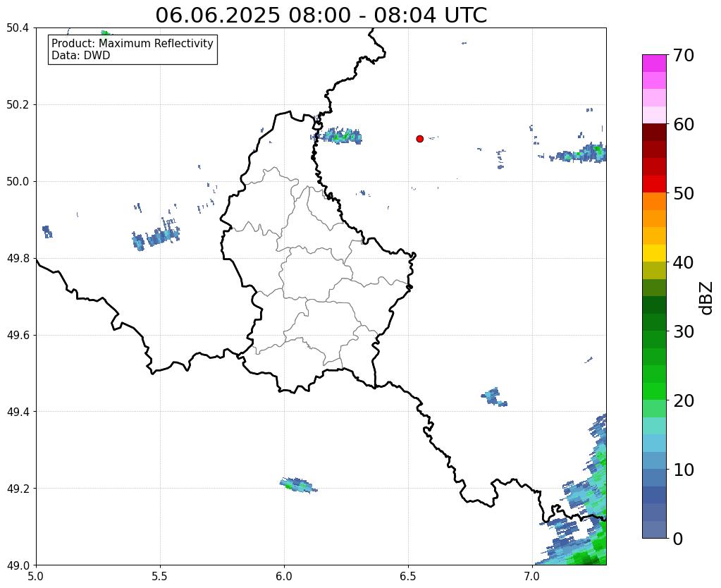Click the 10 label on the colorbar

[683, 470]
